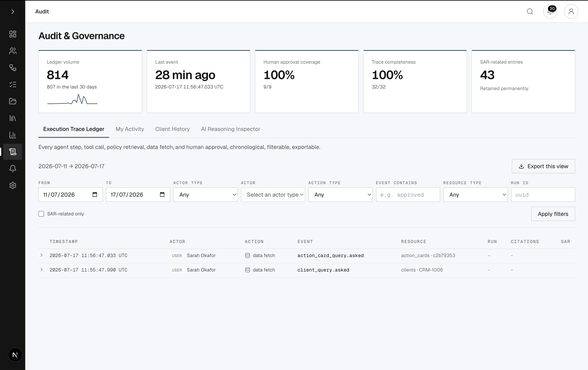Click the database icon in client_query.asked row
The height and width of the screenshot is (370, 588).
click(247, 270)
